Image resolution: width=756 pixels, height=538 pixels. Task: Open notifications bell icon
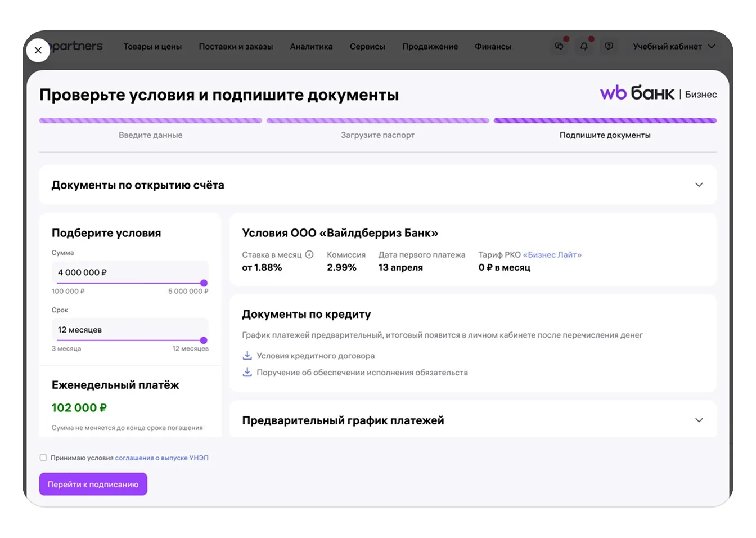(584, 46)
